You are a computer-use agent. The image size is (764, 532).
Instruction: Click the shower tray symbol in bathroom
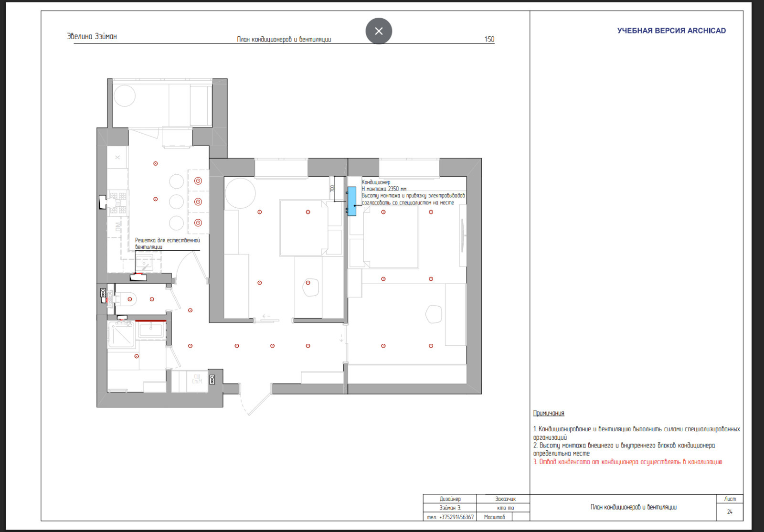(121, 335)
